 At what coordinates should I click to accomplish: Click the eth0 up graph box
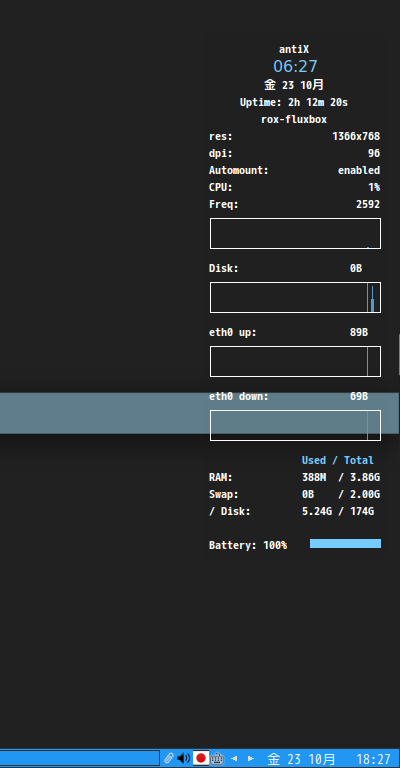click(x=295, y=361)
